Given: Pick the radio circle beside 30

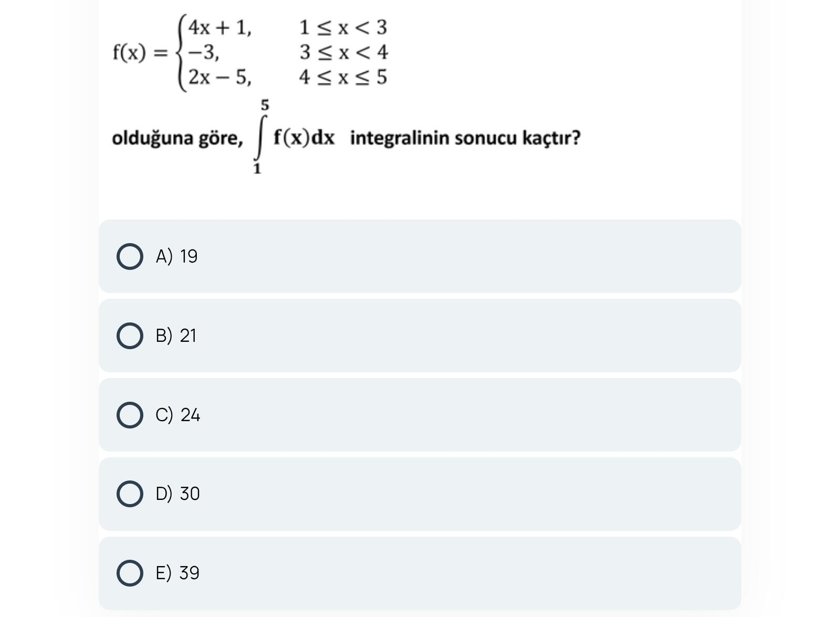Looking at the screenshot, I should tap(130, 494).
